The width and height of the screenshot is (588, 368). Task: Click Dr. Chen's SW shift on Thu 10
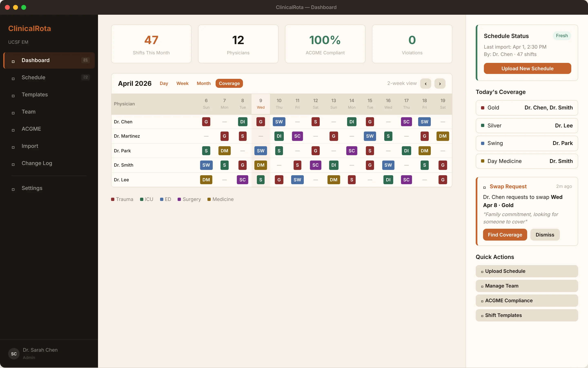279,122
